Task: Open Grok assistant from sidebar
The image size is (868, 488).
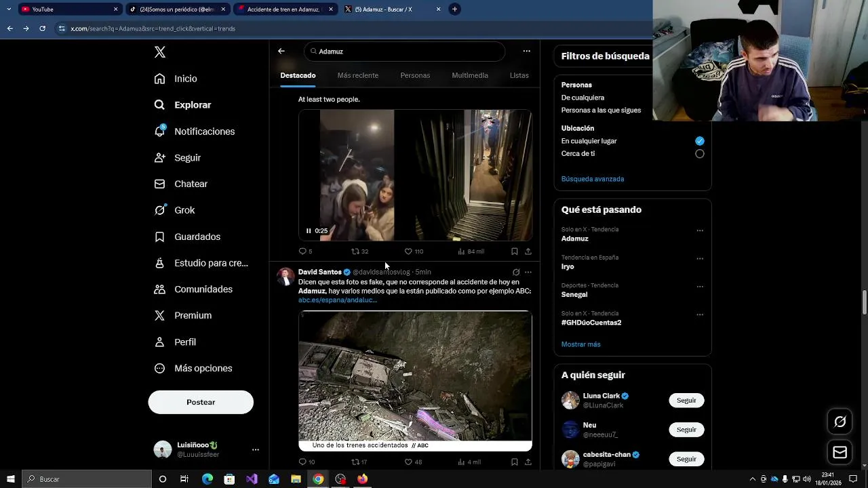Action: 174,210
